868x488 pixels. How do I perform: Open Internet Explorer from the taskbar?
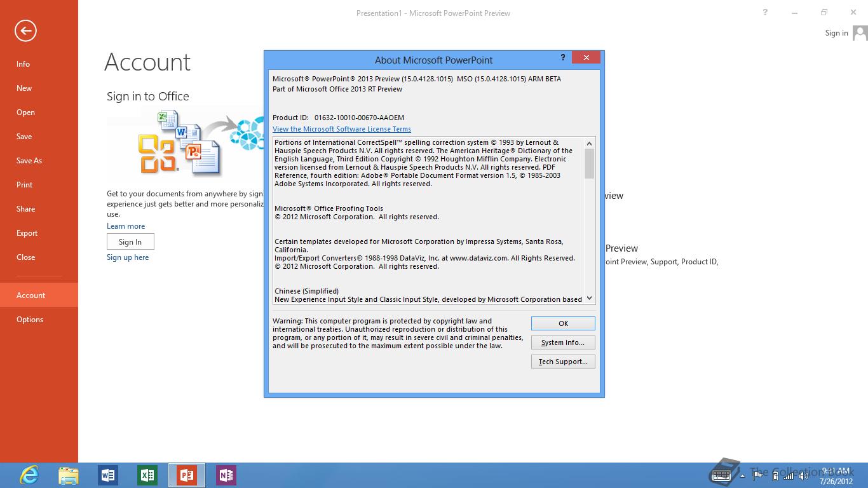[29, 475]
